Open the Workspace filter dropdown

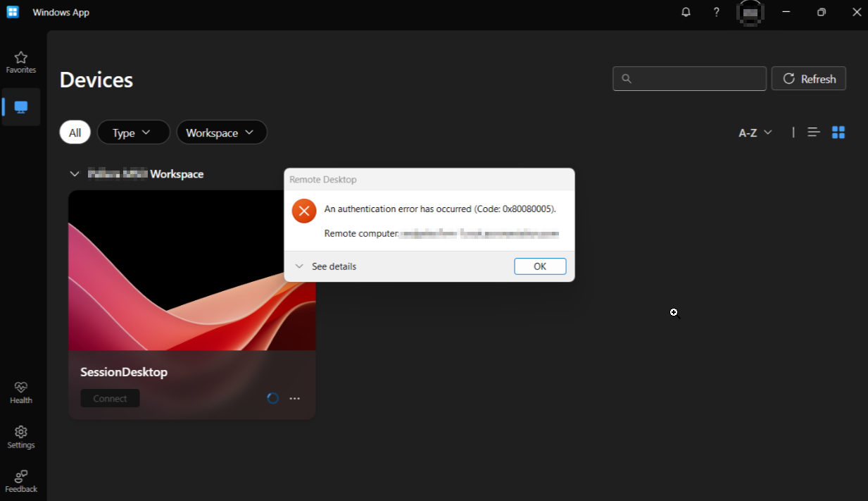click(222, 132)
